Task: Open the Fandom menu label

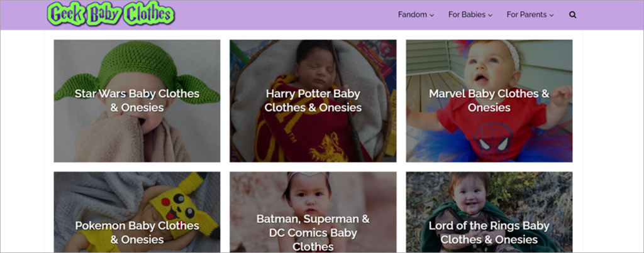Action: [x=412, y=14]
